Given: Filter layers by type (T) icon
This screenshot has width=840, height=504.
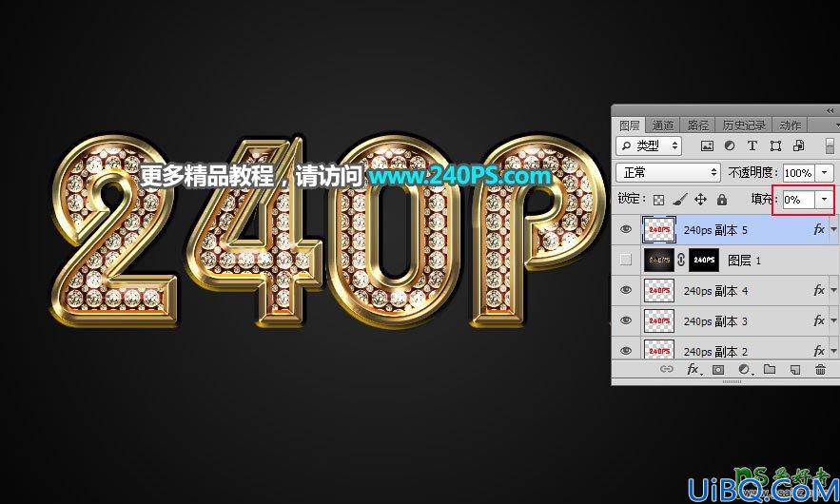Looking at the screenshot, I should tap(752, 145).
